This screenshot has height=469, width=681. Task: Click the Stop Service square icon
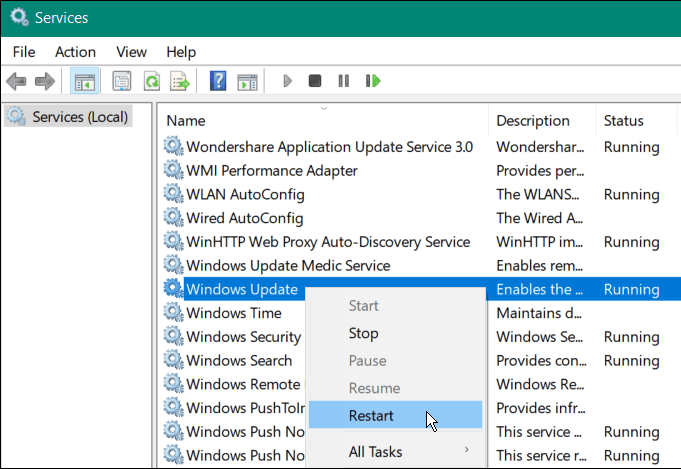pos(315,81)
